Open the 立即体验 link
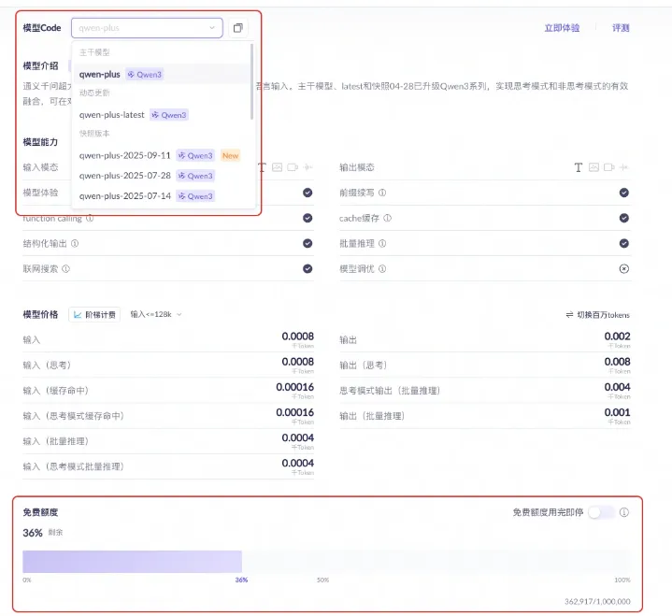The width and height of the screenshot is (672, 616). tap(562, 28)
